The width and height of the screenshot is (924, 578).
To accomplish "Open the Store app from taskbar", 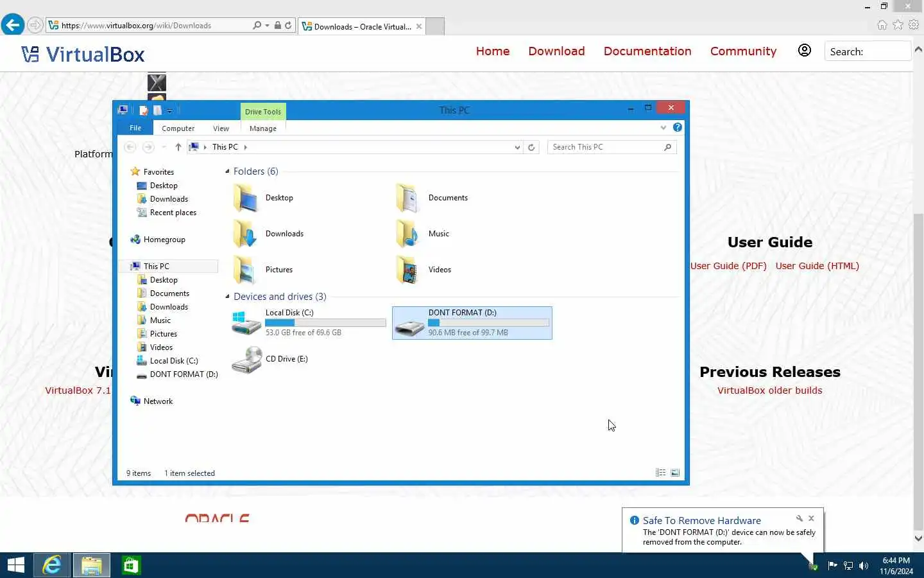I will click(x=131, y=565).
